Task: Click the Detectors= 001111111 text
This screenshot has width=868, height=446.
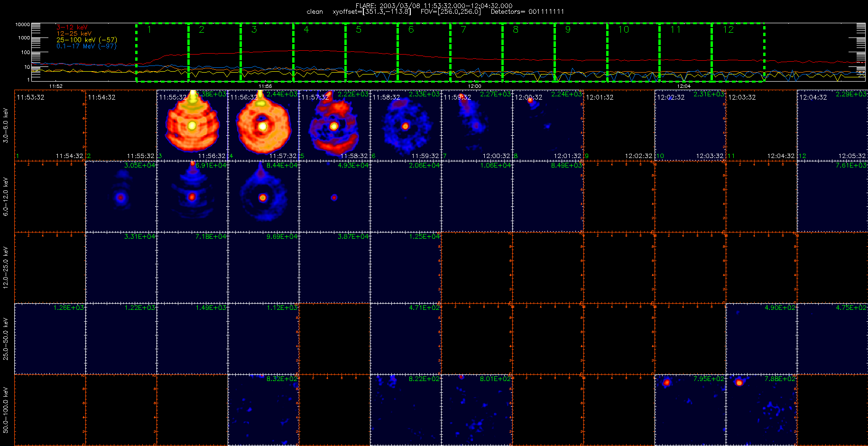Action: point(527,11)
